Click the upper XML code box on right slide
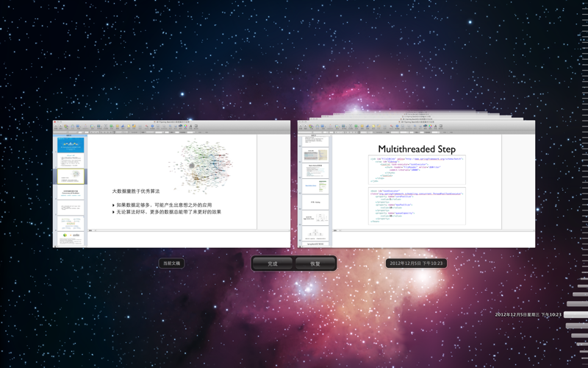The image size is (588, 368). pos(417,169)
